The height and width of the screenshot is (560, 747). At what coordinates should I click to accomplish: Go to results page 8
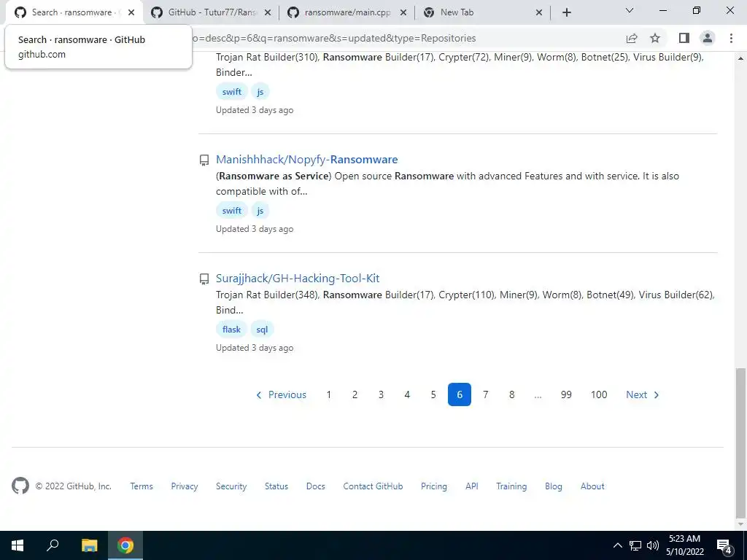[x=511, y=394]
